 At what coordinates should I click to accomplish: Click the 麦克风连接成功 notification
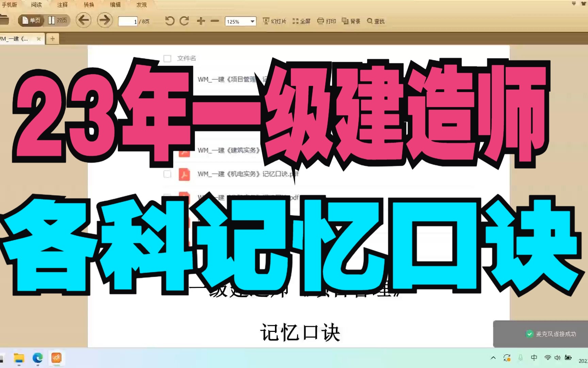click(x=540, y=334)
